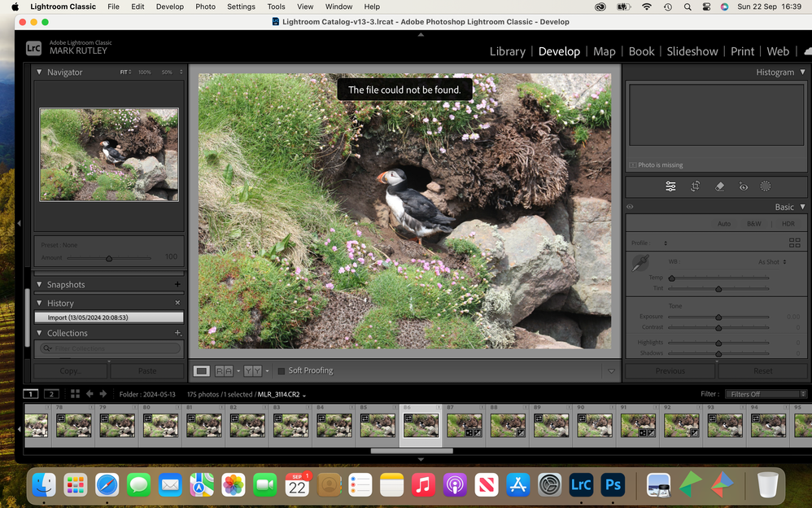Toggle Loupe view mode button
812x508 pixels.
coord(201,371)
